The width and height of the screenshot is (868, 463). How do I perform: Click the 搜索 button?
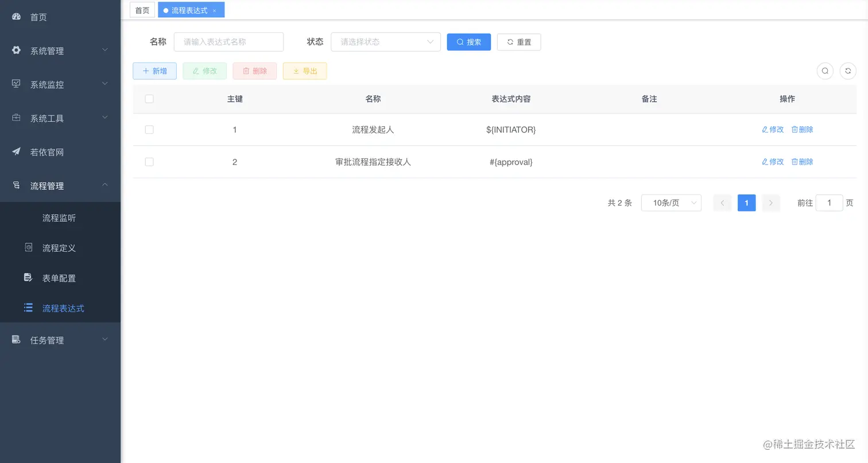coord(469,42)
